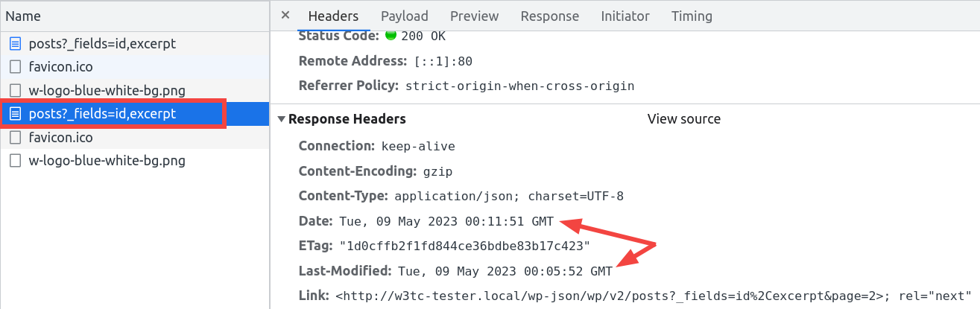This screenshot has width=980, height=309.
Task: Close the request details panel
Action: coord(285,16)
